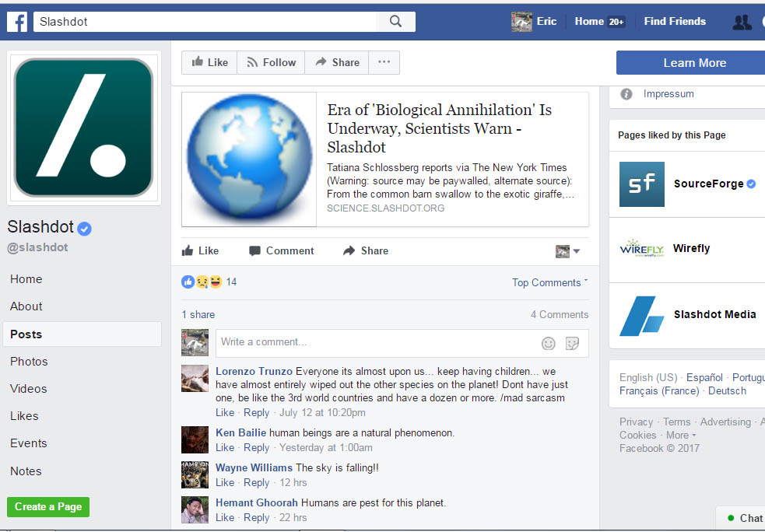Viewport: 765px width, 532px height.
Task: View the 4 Comments link
Action: (x=560, y=315)
